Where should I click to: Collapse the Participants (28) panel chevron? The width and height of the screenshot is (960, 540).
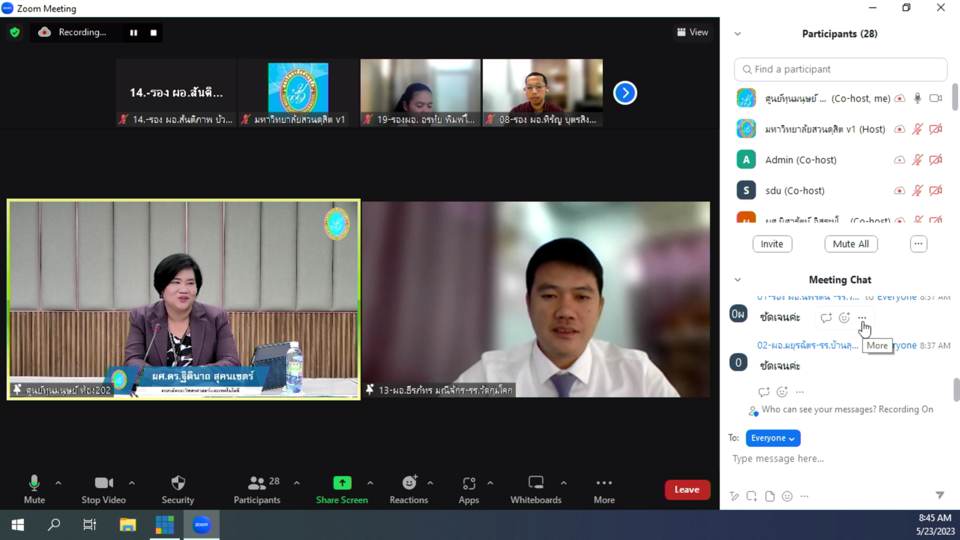point(738,34)
